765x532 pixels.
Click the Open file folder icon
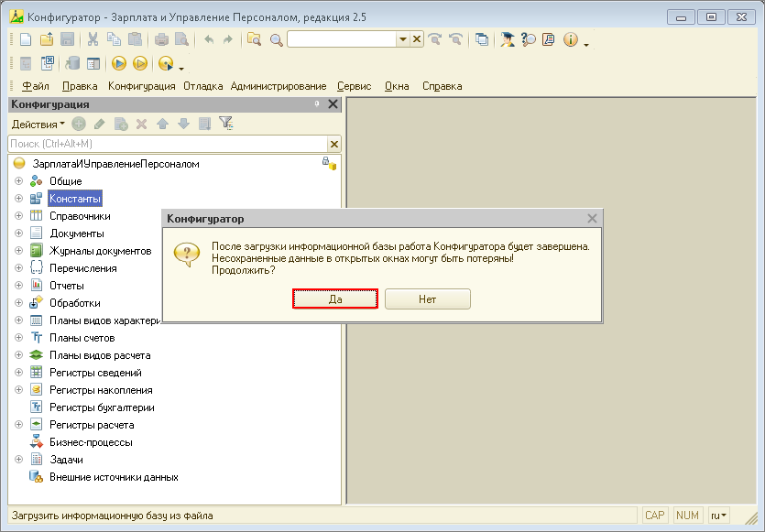click(47, 39)
